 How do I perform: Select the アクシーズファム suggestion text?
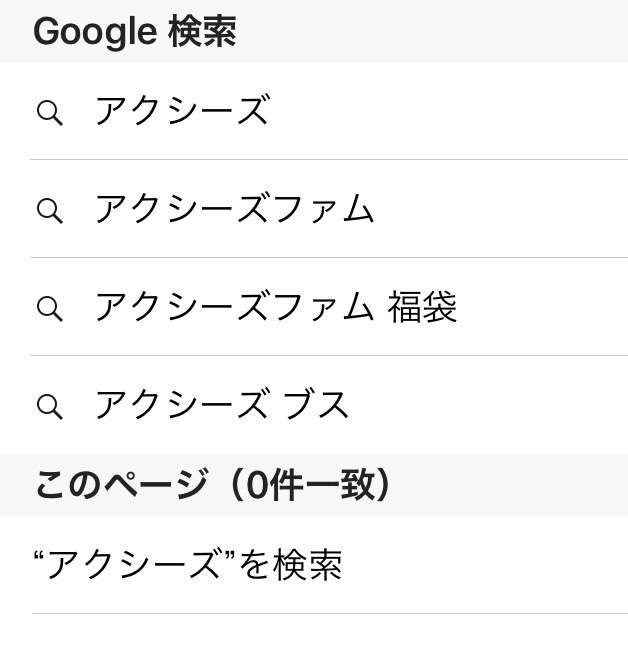[x=235, y=208]
